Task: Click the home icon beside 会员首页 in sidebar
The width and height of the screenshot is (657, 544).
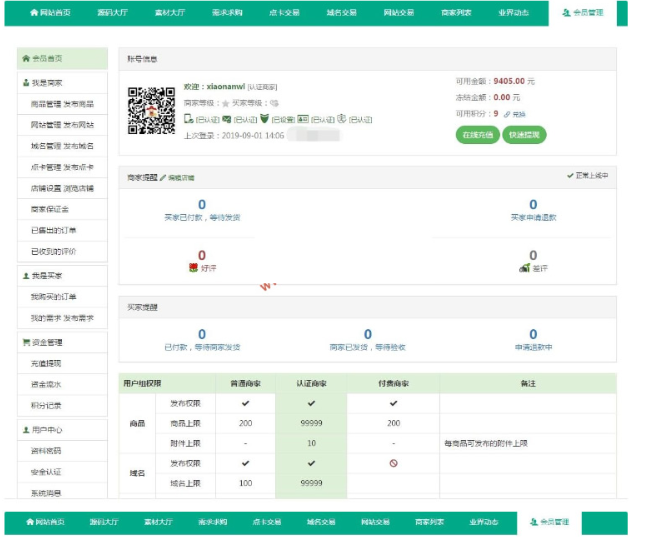Action: coord(27,59)
